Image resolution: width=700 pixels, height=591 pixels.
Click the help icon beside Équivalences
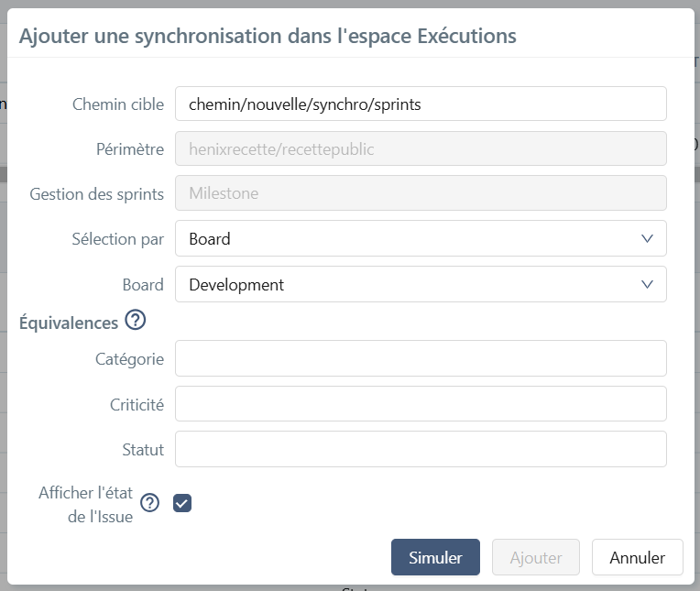136,321
